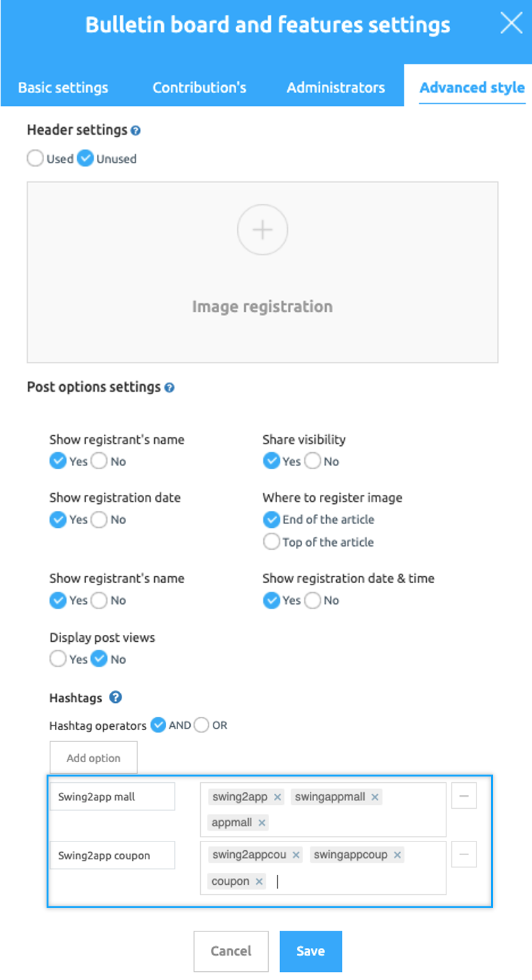Image resolution: width=532 pixels, height=980 pixels.
Task: Edit the Swing2app mall name field
Action: click(x=112, y=797)
